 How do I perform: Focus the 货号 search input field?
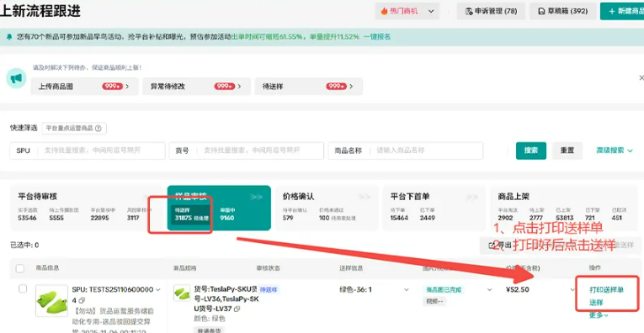(x=246, y=151)
